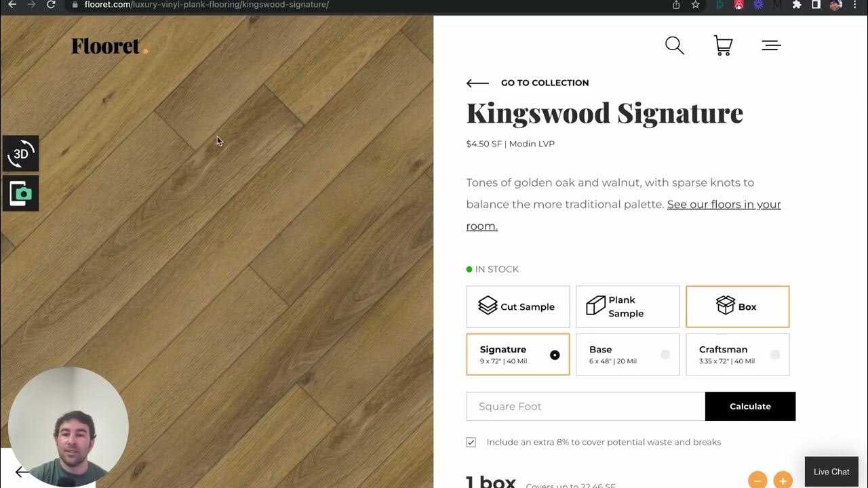Open Chrome profile avatar
Screen dimensions: 868x488
[835, 5]
